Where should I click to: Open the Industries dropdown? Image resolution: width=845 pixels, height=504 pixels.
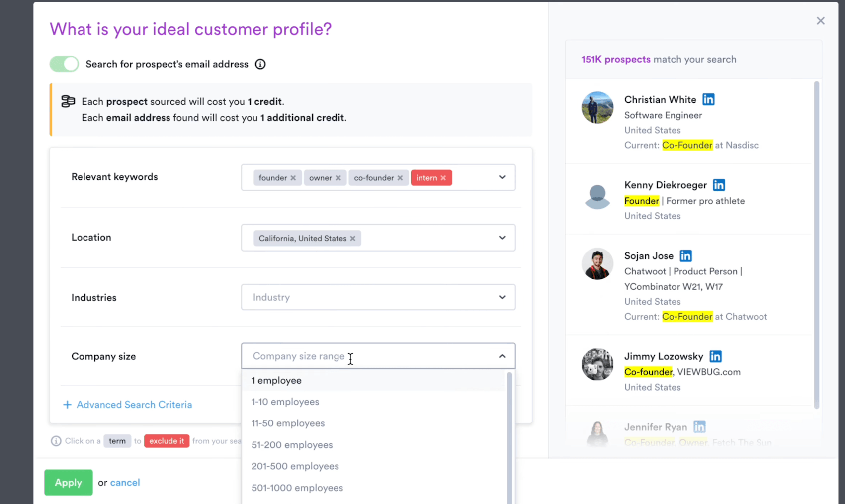pos(378,297)
